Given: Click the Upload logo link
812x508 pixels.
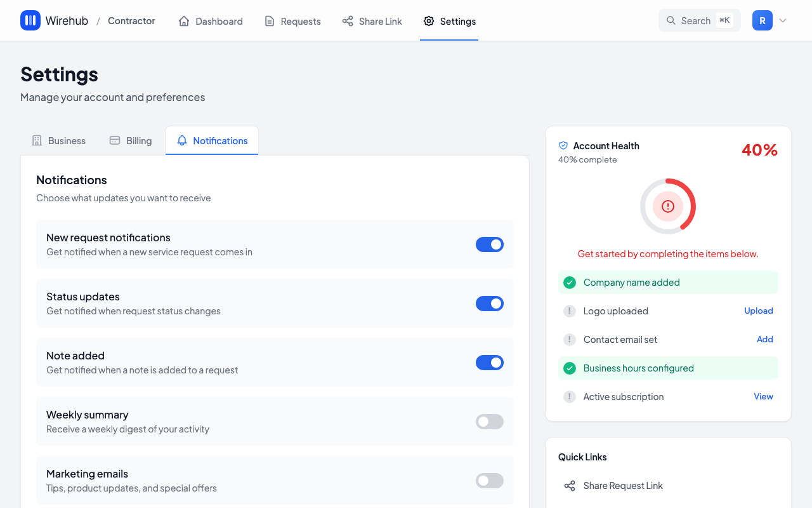Looking at the screenshot, I should click(x=758, y=311).
